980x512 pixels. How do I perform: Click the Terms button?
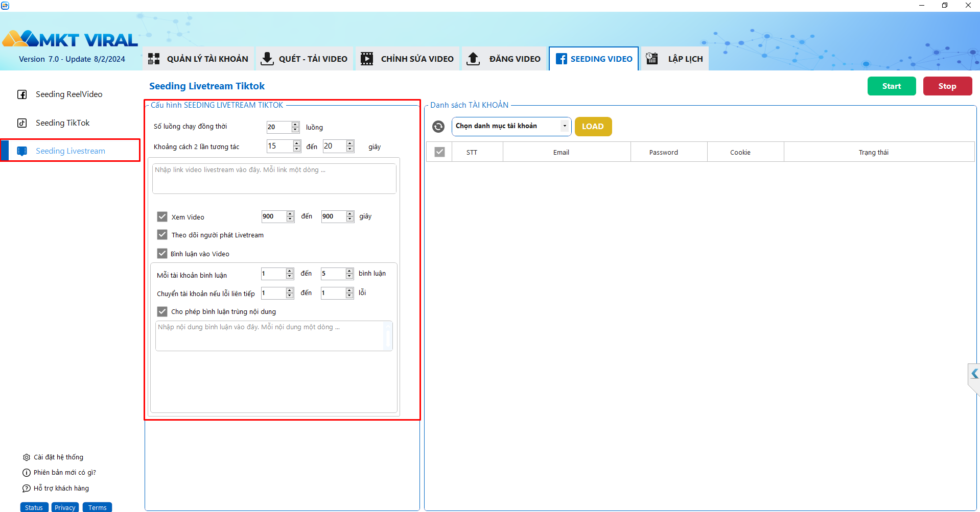point(97,507)
